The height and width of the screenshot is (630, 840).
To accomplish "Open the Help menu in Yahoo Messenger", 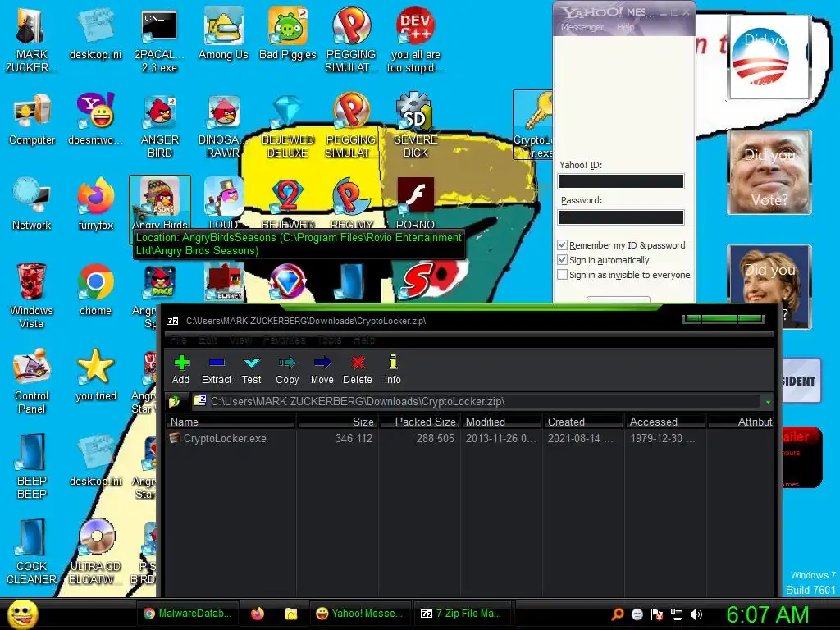I will tap(625, 27).
